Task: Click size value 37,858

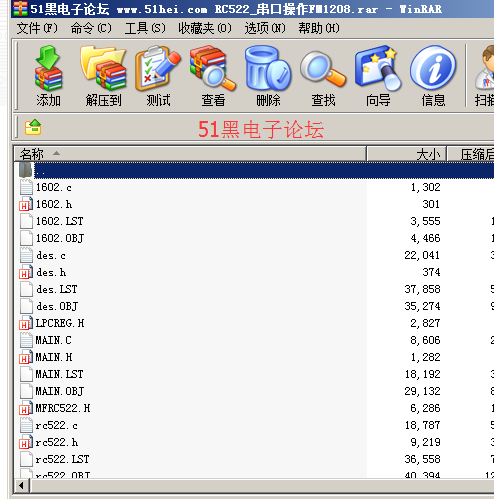Action: [x=422, y=289]
